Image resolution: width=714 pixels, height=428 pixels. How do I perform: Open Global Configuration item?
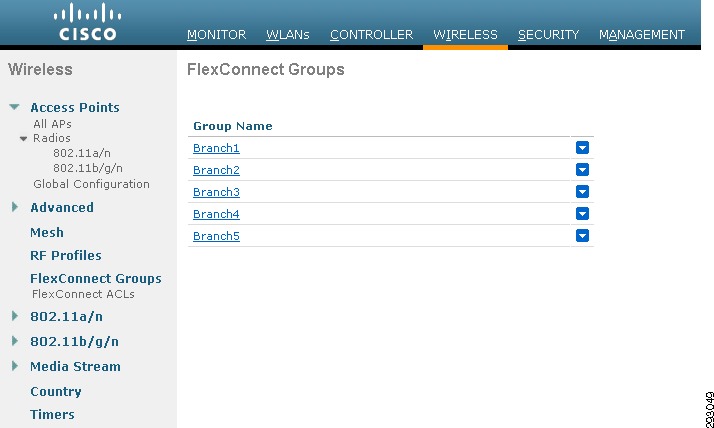coord(92,184)
